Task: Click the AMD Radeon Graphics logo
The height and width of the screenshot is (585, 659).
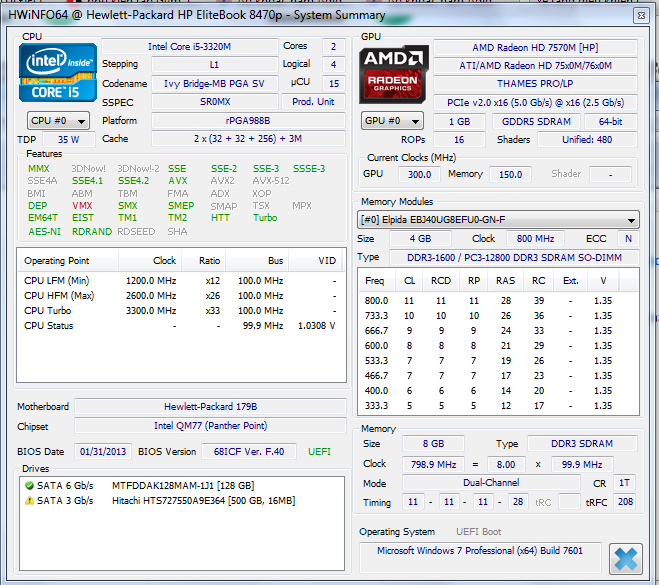Action: [394, 74]
